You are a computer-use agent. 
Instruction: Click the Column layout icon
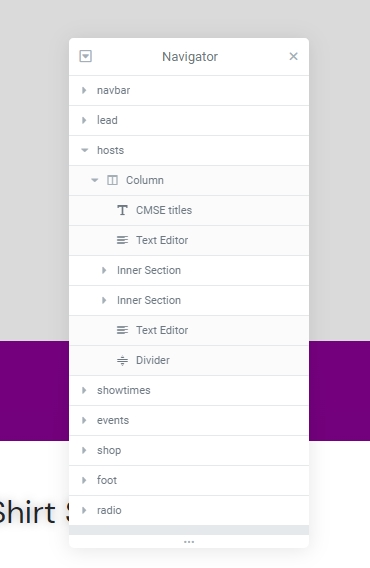[112, 180]
